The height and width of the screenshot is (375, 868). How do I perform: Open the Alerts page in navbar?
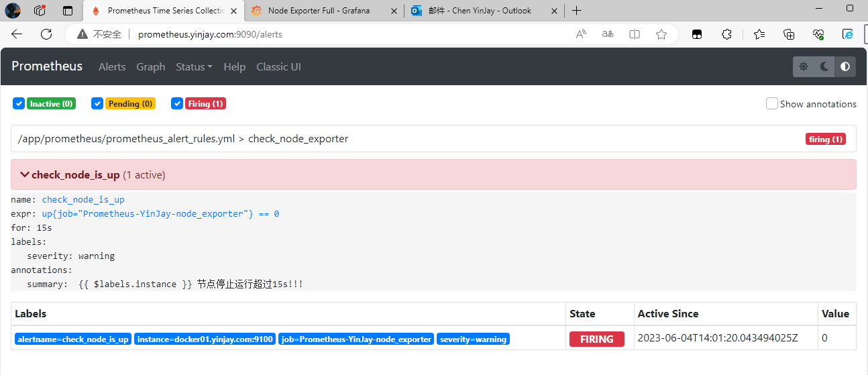[112, 66]
